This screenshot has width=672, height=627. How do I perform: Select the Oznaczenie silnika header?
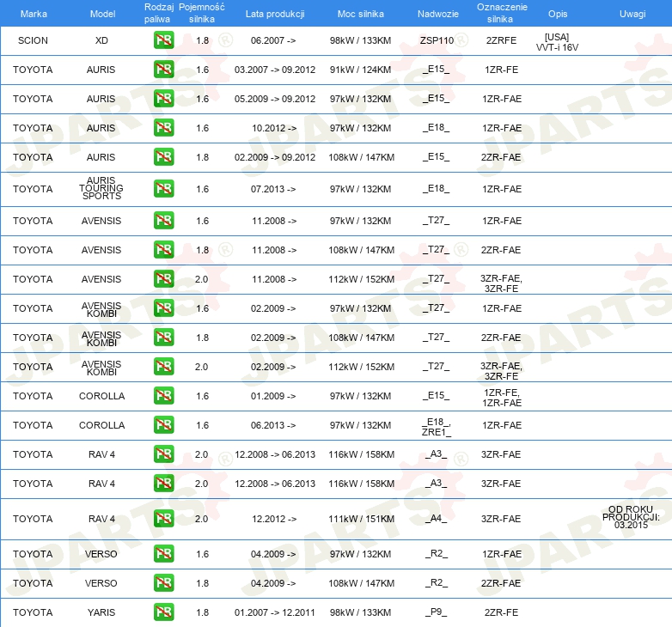pyautogui.click(x=501, y=13)
